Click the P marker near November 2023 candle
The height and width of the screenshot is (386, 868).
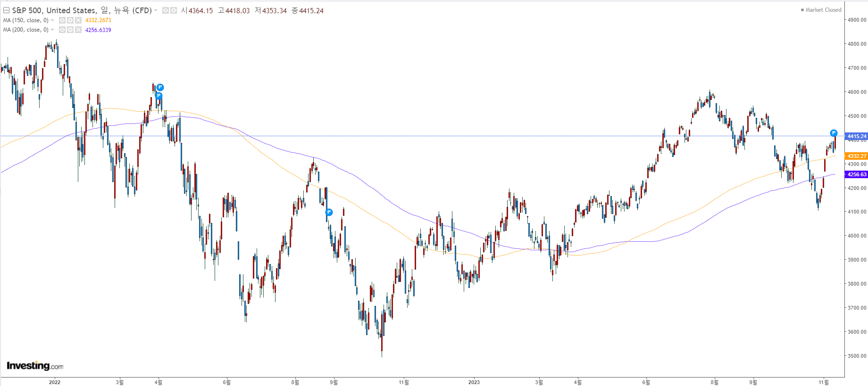(834, 133)
